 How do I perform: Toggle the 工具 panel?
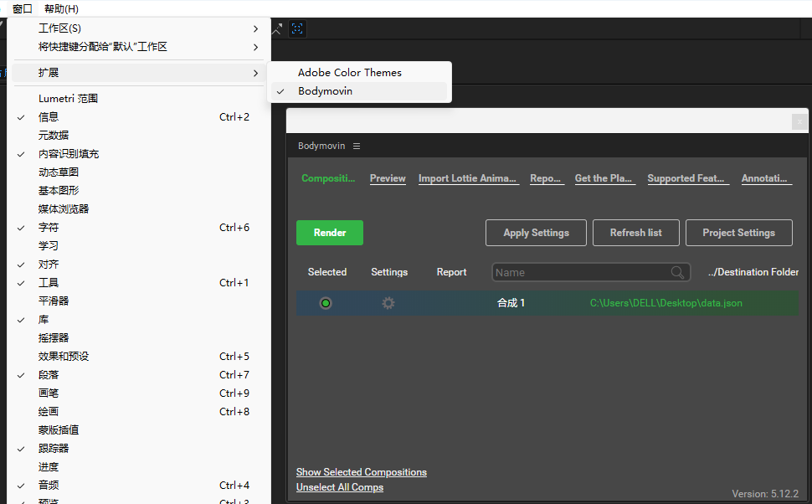139,283
